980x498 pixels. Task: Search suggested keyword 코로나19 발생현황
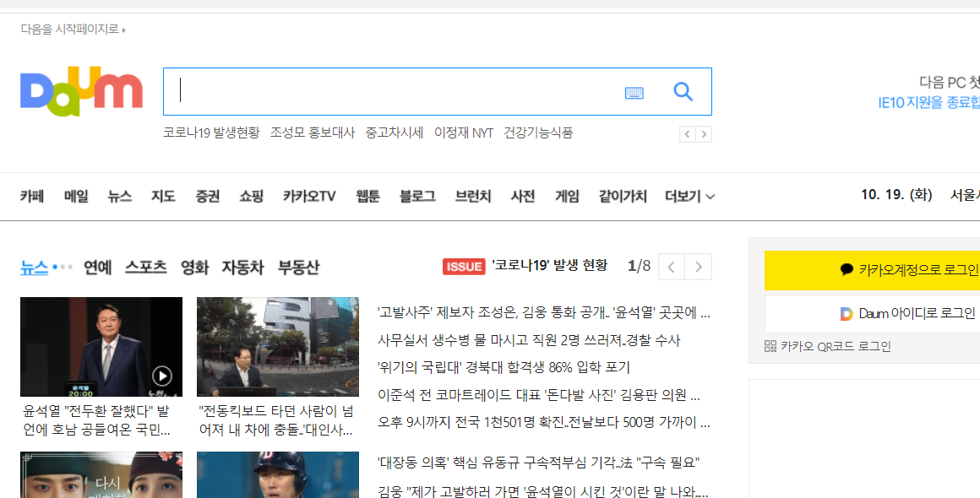pyautogui.click(x=211, y=133)
